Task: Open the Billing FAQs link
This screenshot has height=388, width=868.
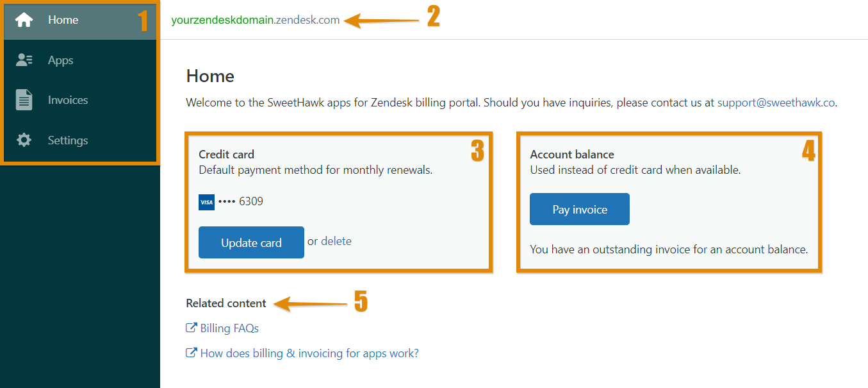Action: pyautogui.click(x=229, y=328)
